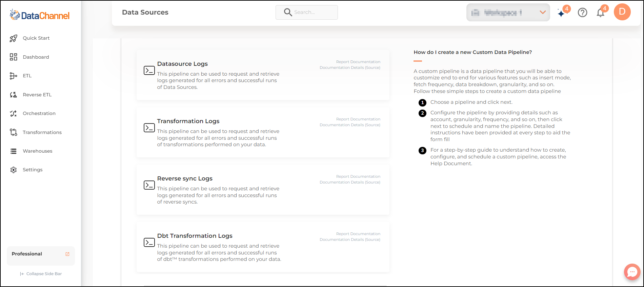Open Report Documentation for Transformation Logs

[x=358, y=119]
